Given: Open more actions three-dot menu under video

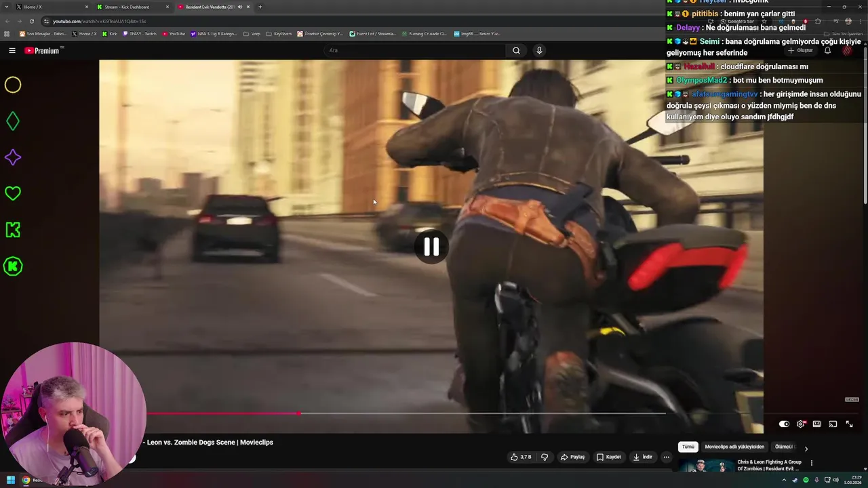Looking at the screenshot, I should point(666,457).
